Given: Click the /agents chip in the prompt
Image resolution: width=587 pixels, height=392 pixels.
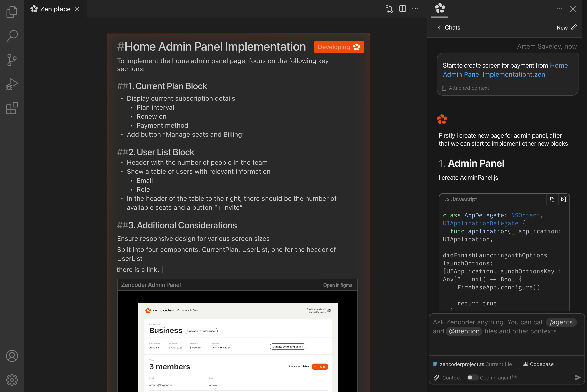Looking at the screenshot, I should [x=561, y=322].
